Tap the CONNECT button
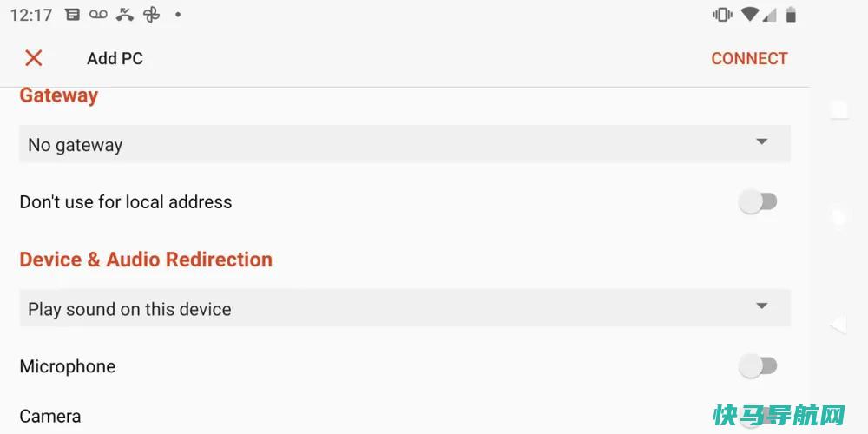This screenshot has width=868, height=434. [x=749, y=59]
